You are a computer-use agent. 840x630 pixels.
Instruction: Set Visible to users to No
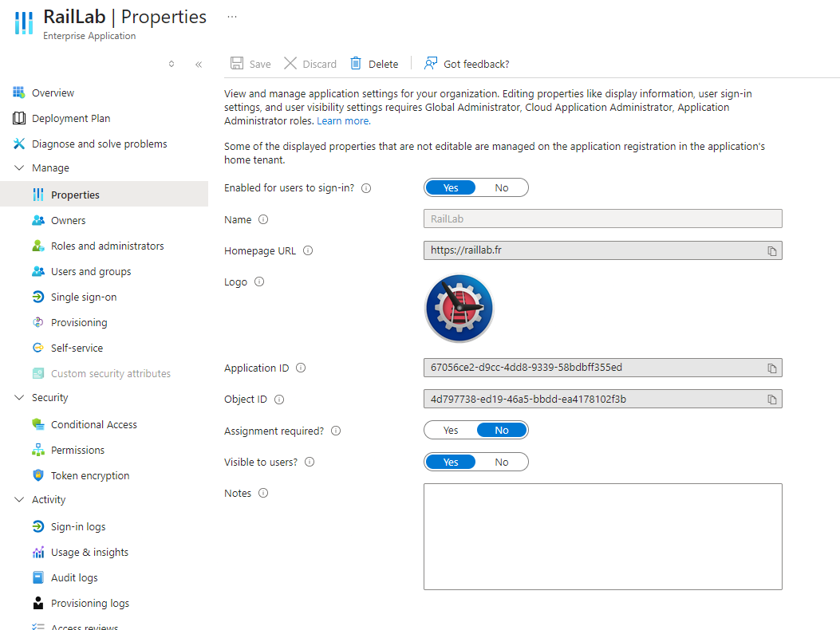[x=501, y=462]
